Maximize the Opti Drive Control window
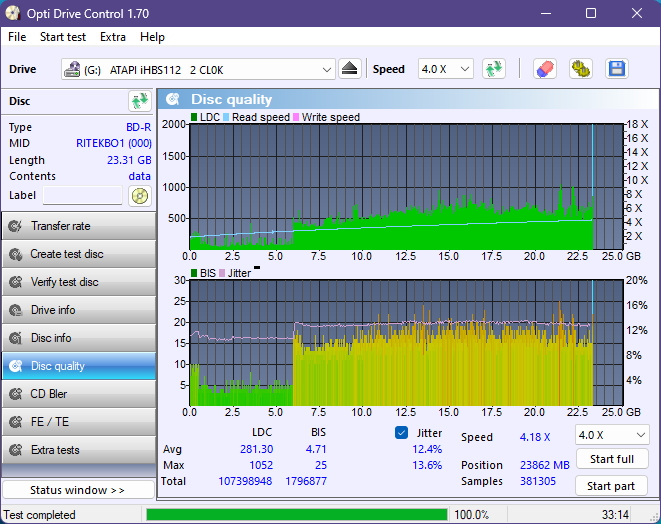Viewport: 661px width, 524px height. (591, 13)
